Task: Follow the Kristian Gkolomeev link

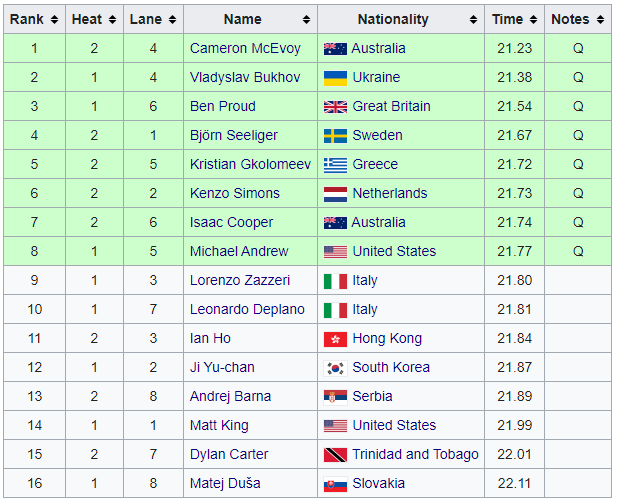Action: pyautogui.click(x=250, y=164)
